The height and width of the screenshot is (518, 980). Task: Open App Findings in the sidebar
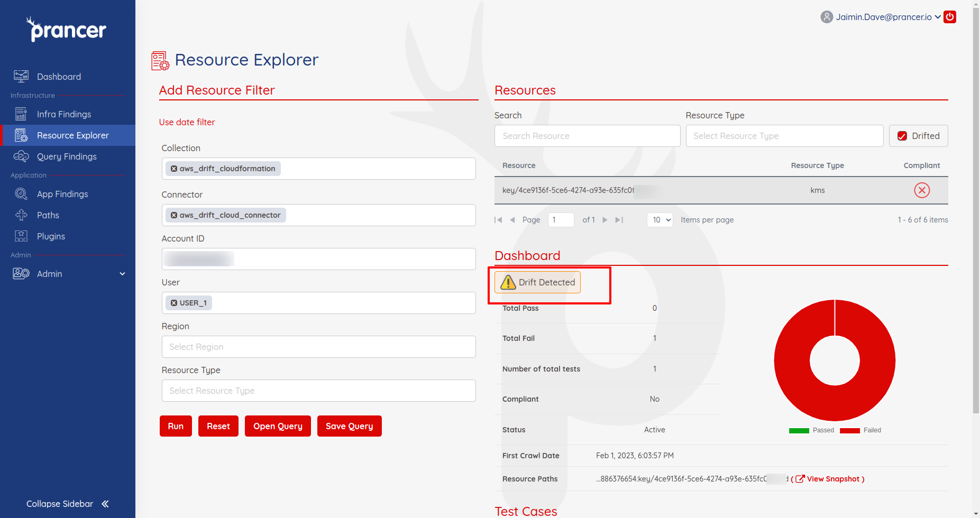[62, 194]
